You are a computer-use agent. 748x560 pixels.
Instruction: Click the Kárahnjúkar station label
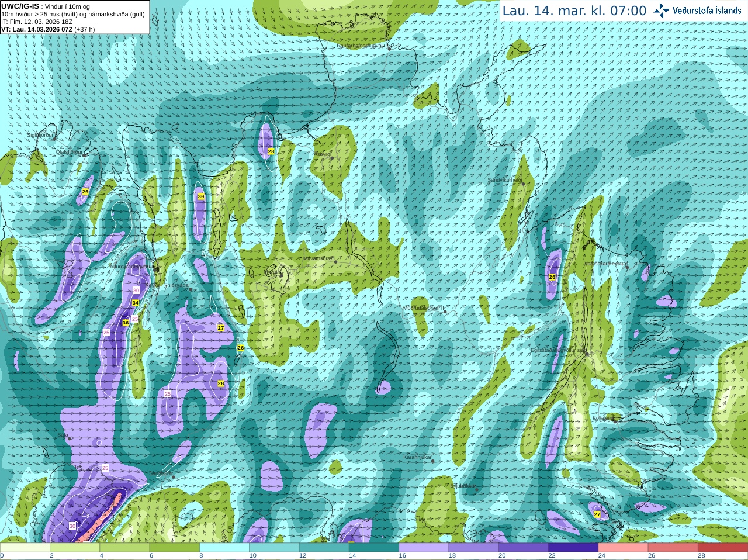point(417,457)
